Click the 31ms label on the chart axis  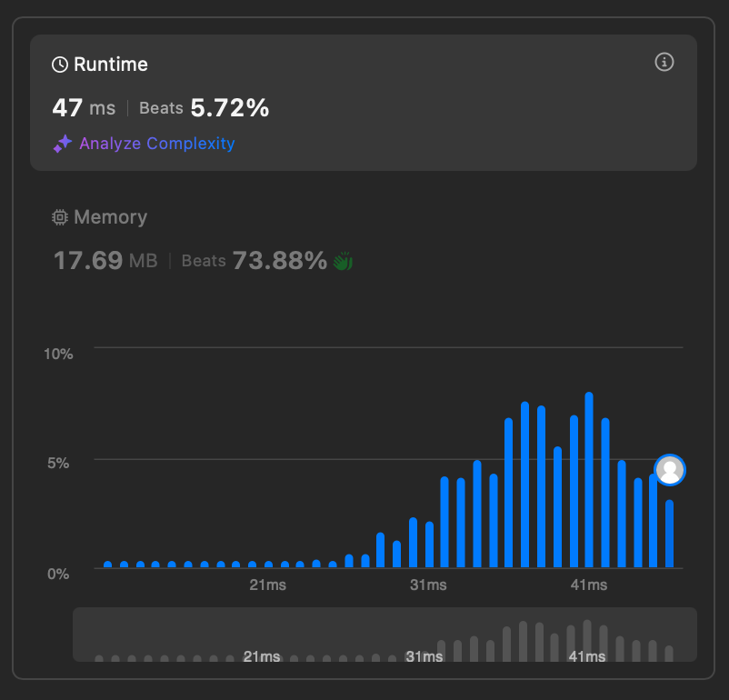[x=428, y=585]
